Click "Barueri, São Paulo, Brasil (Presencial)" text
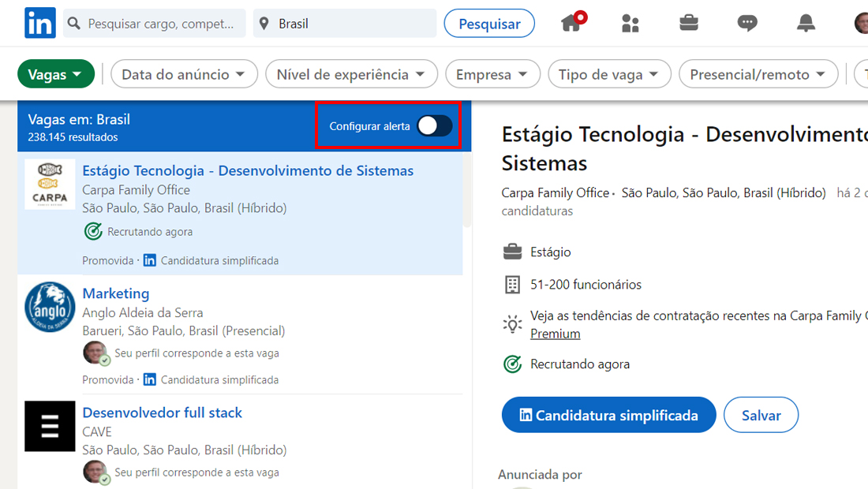The width and height of the screenshot is (868, 489). tap(184, 330)
